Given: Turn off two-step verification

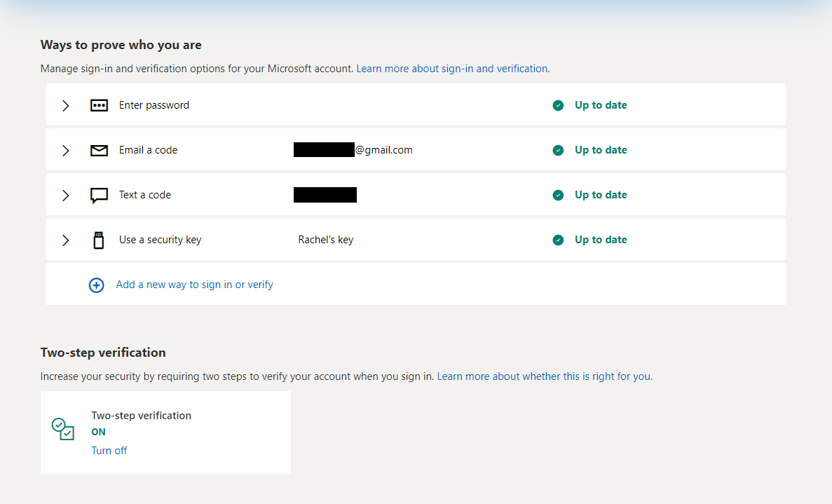Looking at the screenshot, I should (x=109, y=450).
